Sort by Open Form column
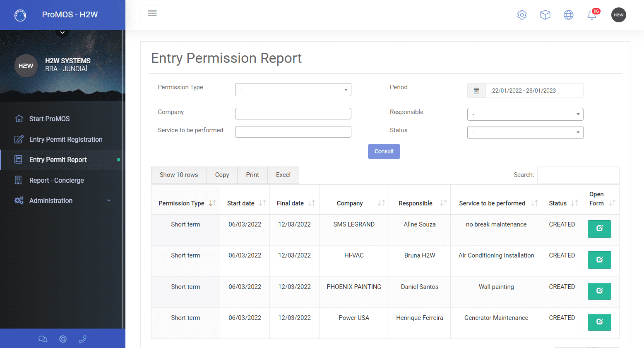The image size is (644, 348). pos(601,199)
